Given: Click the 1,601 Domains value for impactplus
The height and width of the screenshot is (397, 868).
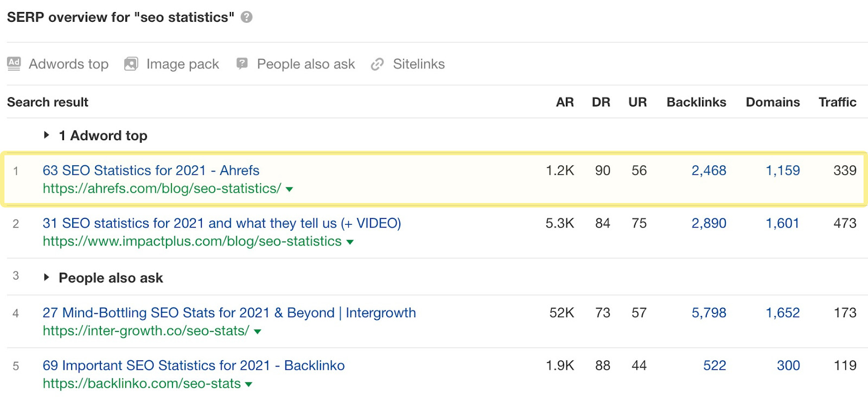Looking at the screenshot, I should coord(782,223).
